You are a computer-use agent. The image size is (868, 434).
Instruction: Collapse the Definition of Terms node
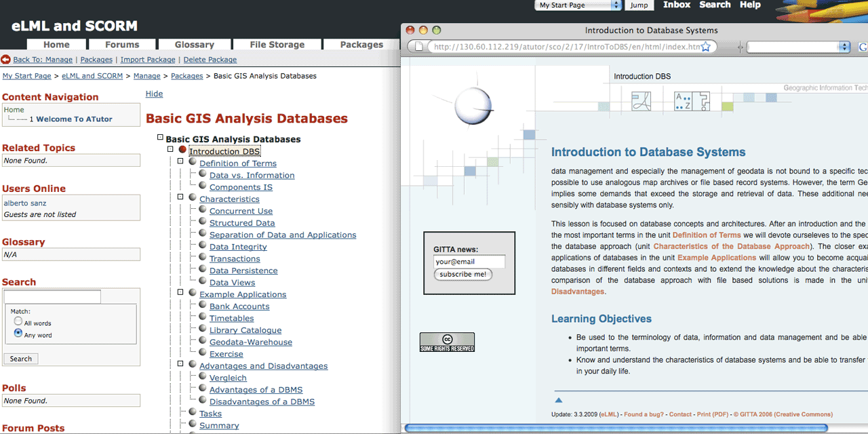coord(181,161)
